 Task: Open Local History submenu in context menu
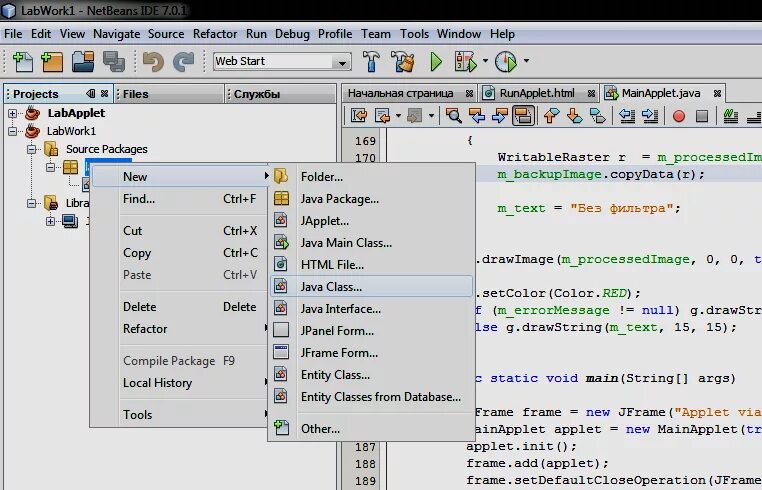[x=180, y=383]
